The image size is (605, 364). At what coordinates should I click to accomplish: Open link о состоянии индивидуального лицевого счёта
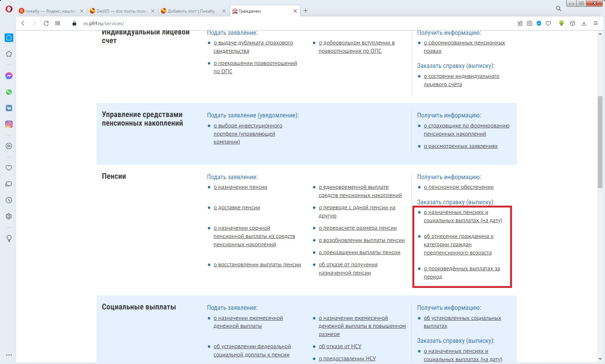[461, 80]
